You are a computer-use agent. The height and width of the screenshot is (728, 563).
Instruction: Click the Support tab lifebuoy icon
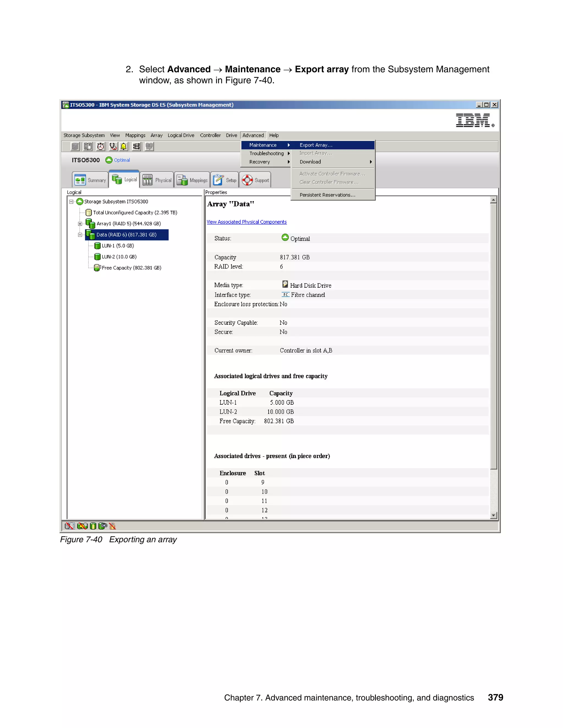pos(247,180)
